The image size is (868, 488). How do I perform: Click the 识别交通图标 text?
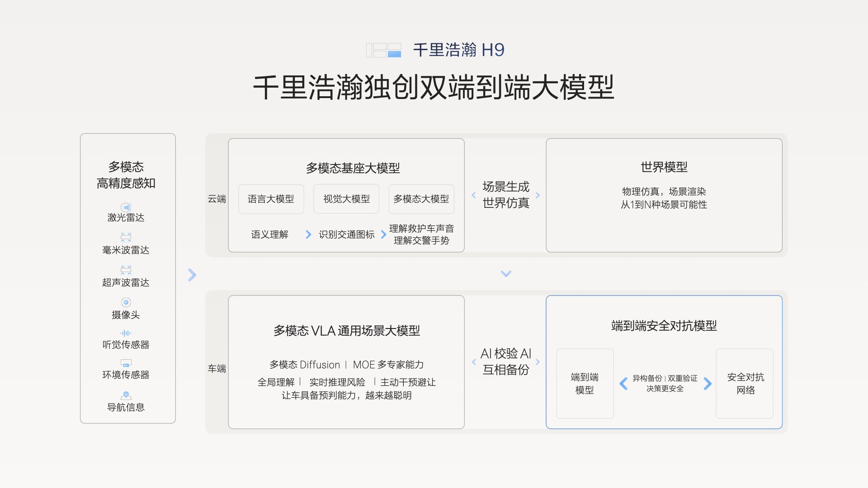point(346,235)
